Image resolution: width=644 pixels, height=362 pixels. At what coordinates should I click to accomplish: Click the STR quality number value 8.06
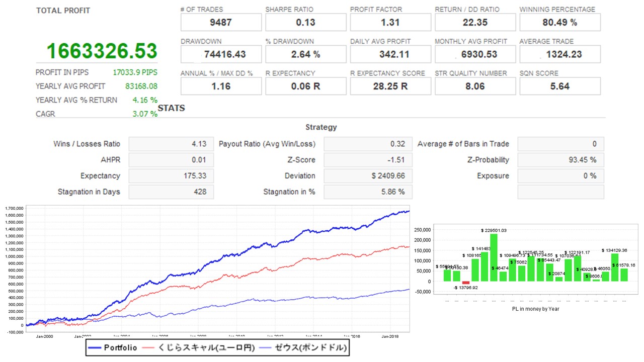coord(475,86)
